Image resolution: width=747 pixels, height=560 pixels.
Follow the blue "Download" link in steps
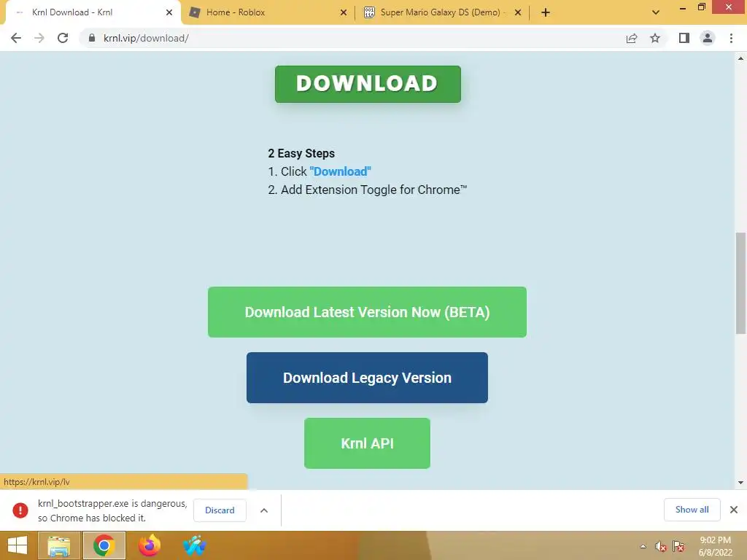tap(340, 171)
